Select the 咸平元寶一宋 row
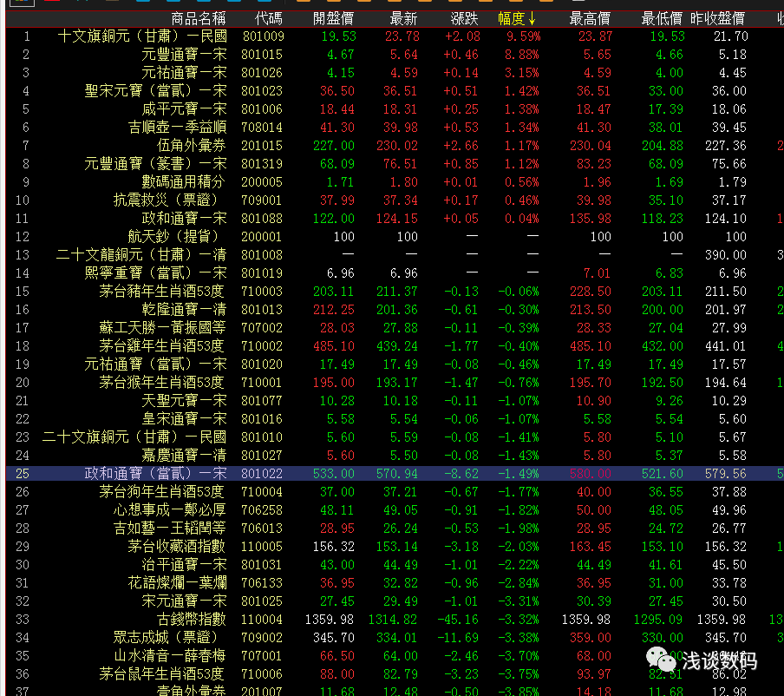Image resolution: width=784 pixels, height=696 pixels. [395, 109]
